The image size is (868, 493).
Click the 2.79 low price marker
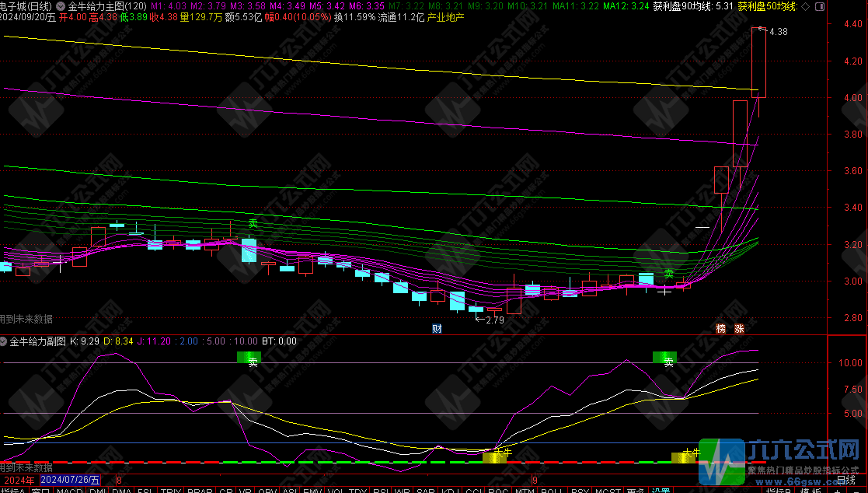click(494, 320)
